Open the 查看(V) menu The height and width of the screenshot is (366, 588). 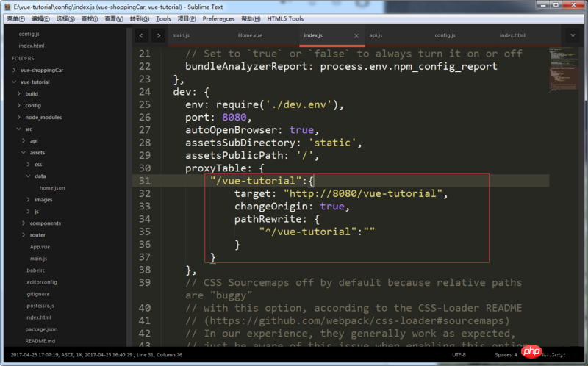[x=114, y=19]
